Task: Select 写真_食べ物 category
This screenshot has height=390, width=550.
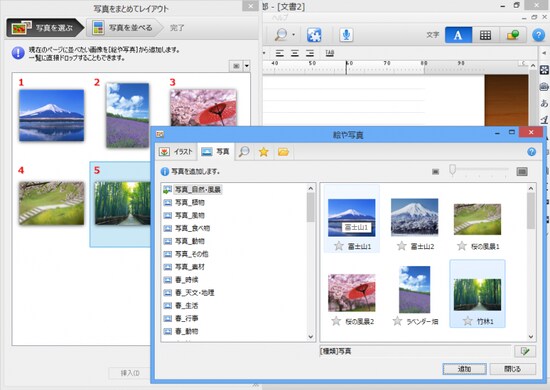Action: point(187,228)
